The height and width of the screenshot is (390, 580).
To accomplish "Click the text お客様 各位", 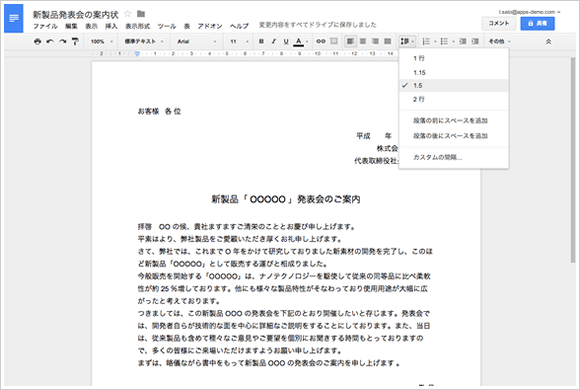I will [159, 111].
